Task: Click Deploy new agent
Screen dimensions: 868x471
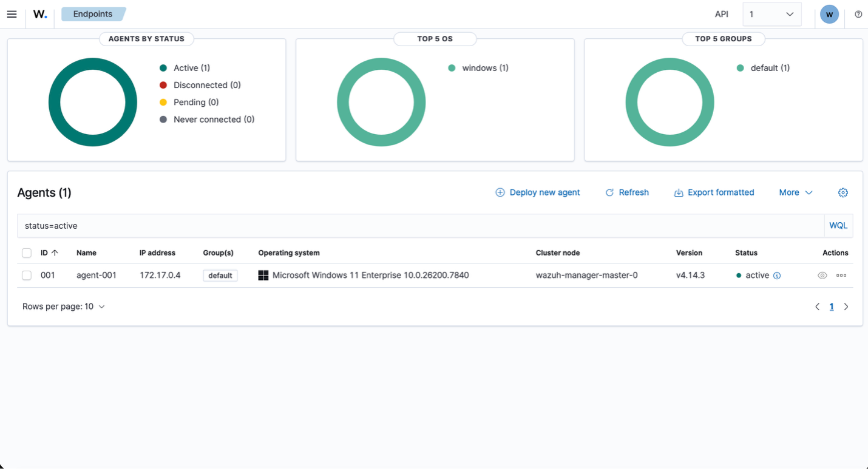Action: click(x=538, y=192)
